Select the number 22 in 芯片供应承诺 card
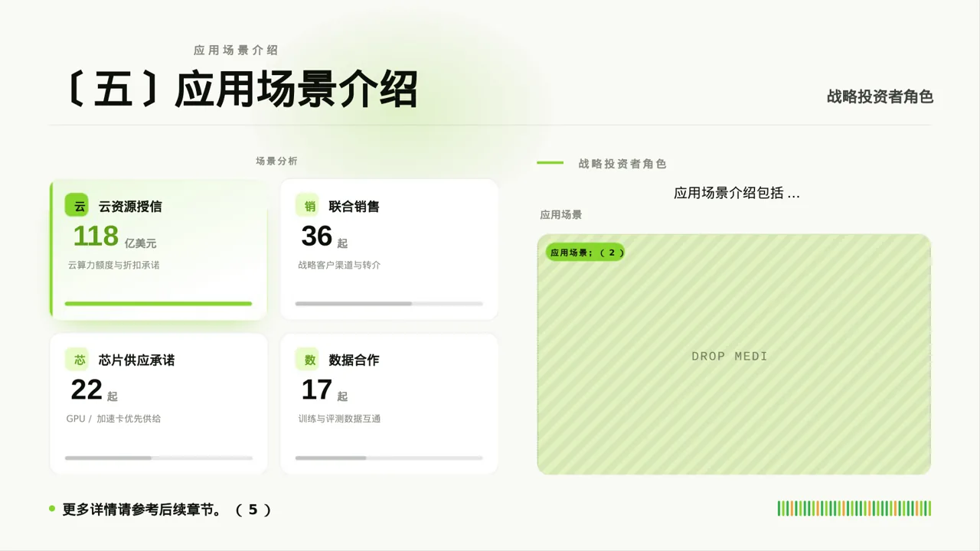 click(x=87, y=390)
